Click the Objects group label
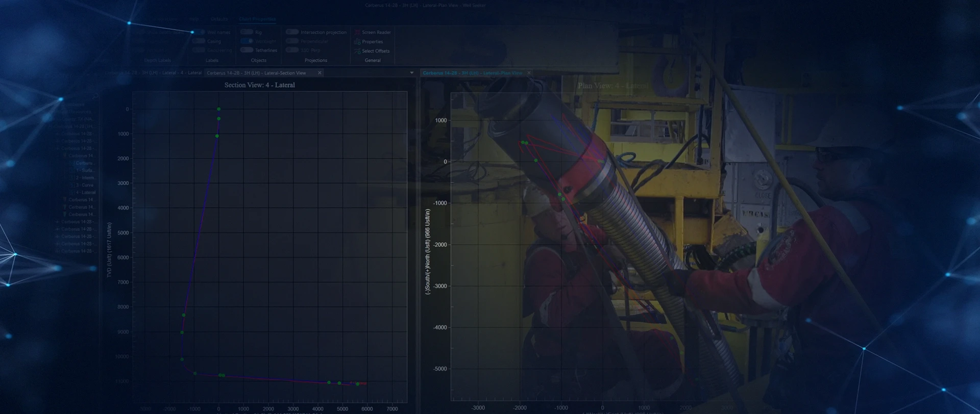This screenshot has width=980, height=414. tap(259, 60)
